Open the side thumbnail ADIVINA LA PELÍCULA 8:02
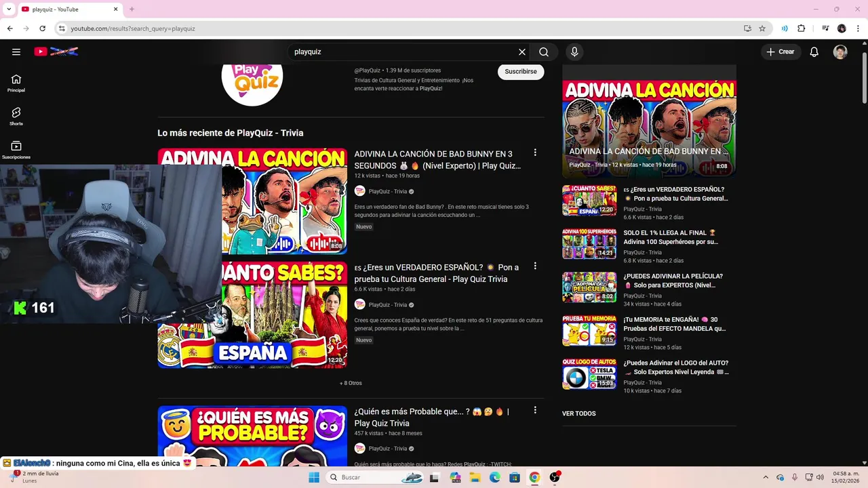The image size is (868, 488). [x=589, y=287]
